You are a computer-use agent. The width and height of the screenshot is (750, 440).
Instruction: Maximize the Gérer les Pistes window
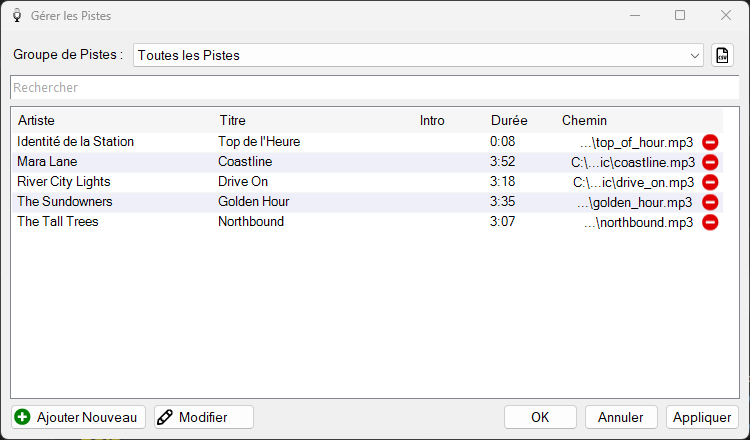point(680,15)
